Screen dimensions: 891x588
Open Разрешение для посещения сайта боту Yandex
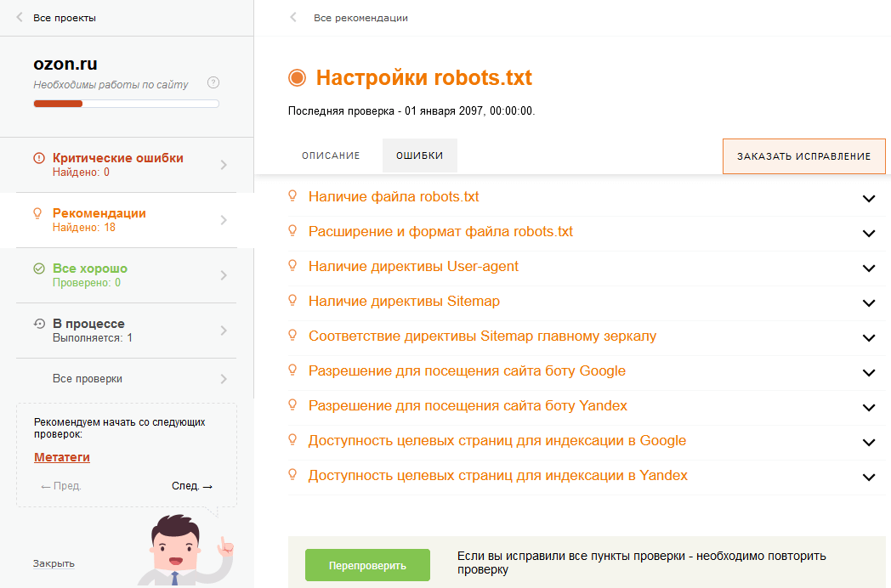tap(468, 405)
